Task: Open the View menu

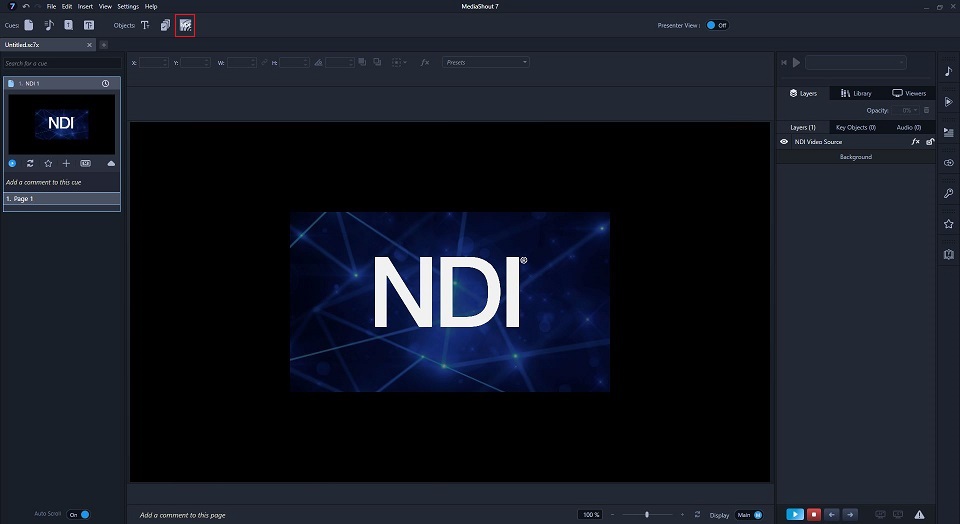Action: [105, 6]
